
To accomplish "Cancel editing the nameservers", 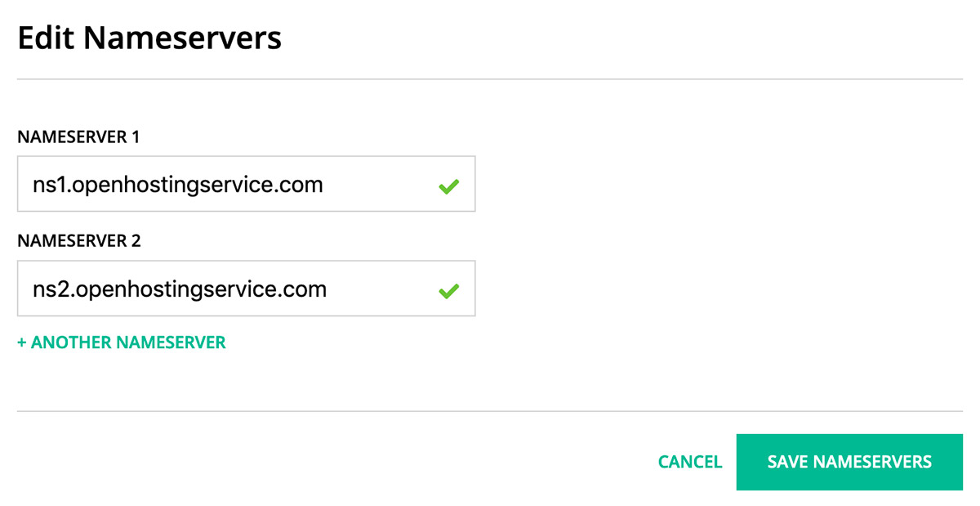I will click(690, 462).
